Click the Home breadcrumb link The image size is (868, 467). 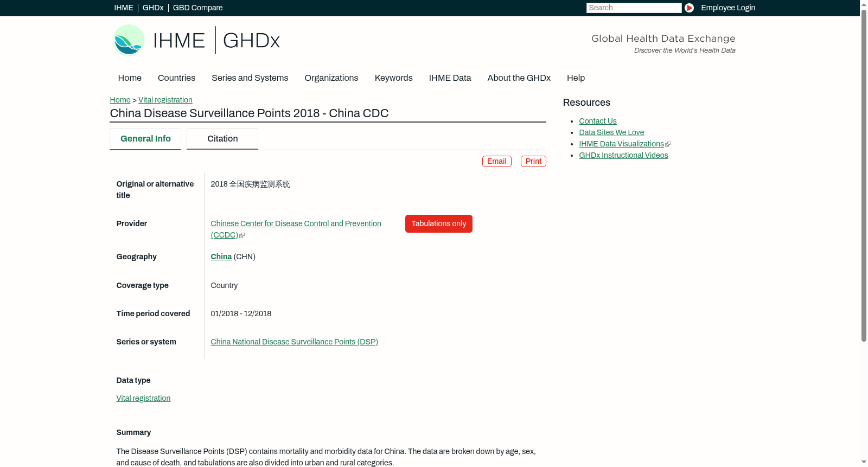[120, 100]
